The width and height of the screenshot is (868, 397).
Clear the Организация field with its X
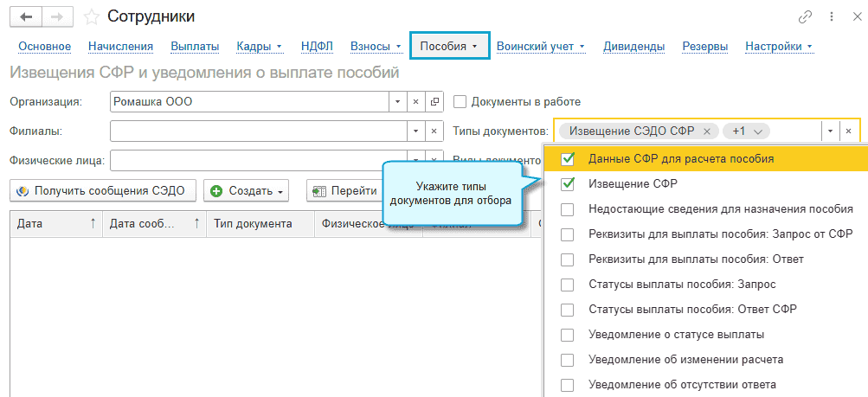pos(415,102)
